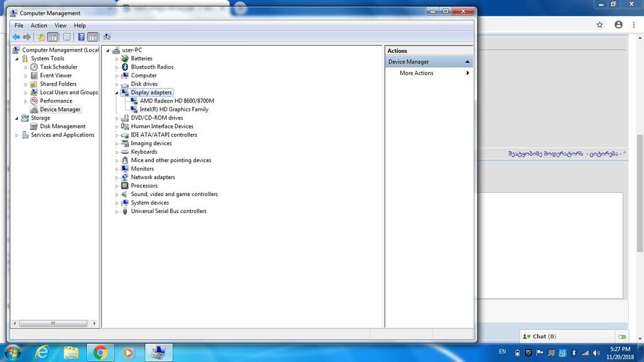Collapse Device Manager actions section
The image size is (644, 362).
[x=467, y=62]
